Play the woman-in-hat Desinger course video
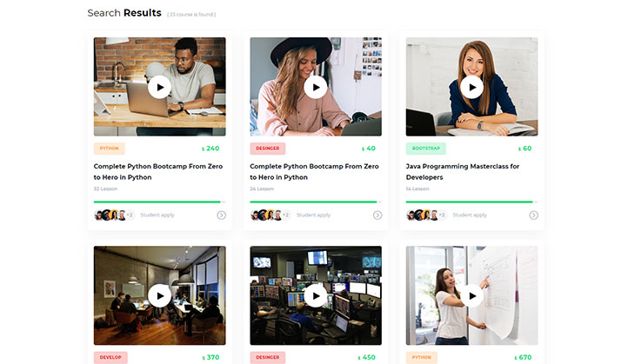641x364 pixels. click(316, 87)
